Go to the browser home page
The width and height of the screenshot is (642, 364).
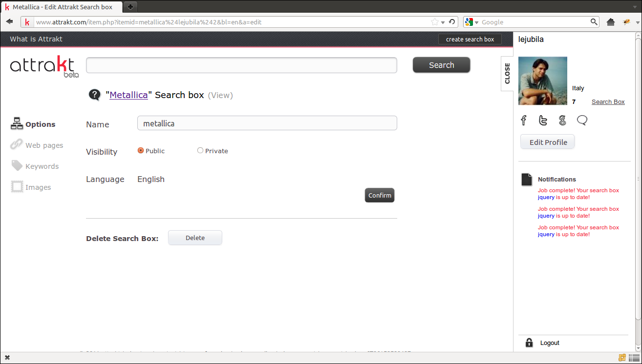610,22
